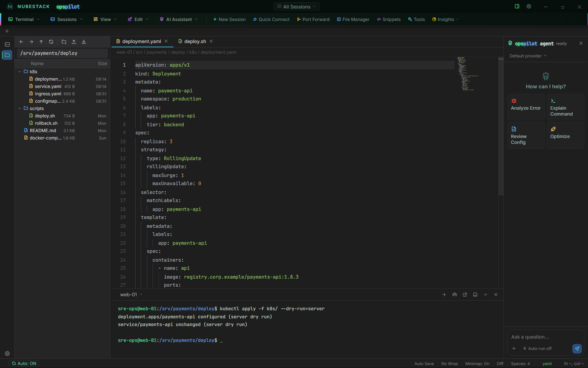Screen dimensions: 588x368
Task: Open the AI Assistant menu dropdown
Action: point(179,20)
